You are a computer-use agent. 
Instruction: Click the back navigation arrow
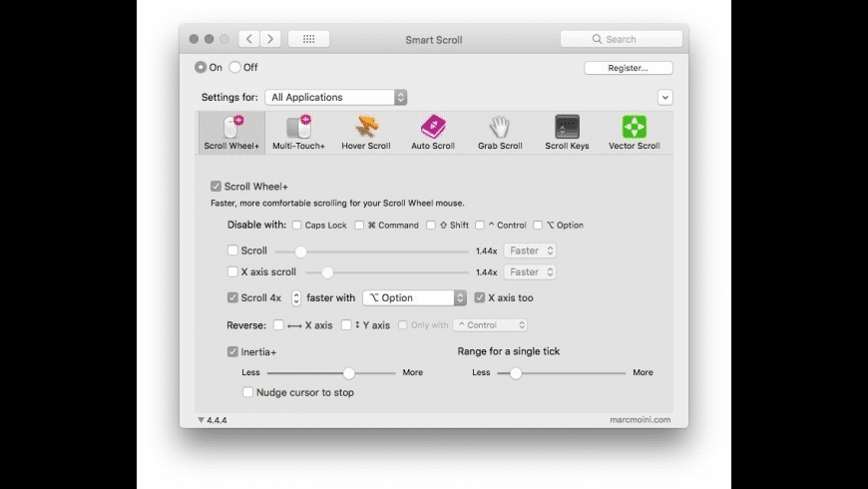coord(249,39)
